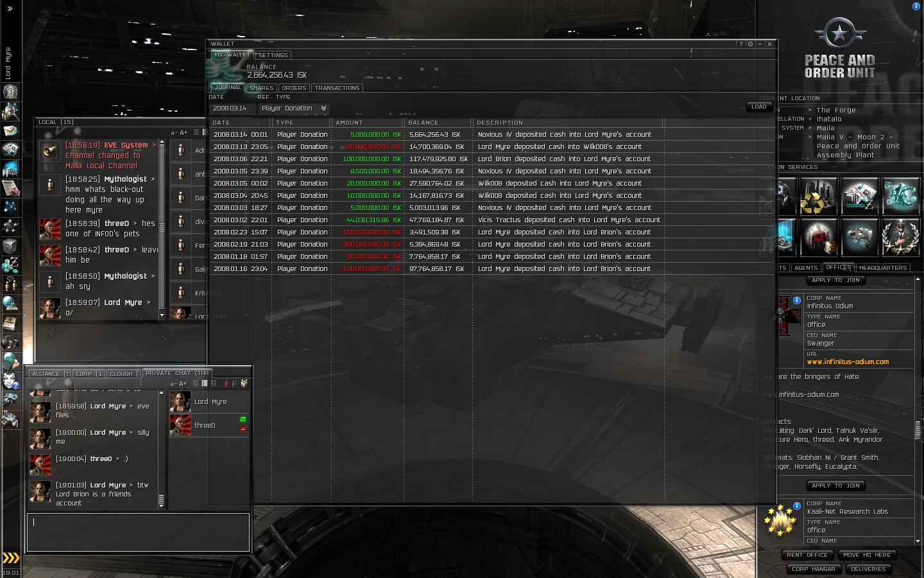Show info for Kaaii-Net Research Labs
The image size is (924, 578).
797,505
